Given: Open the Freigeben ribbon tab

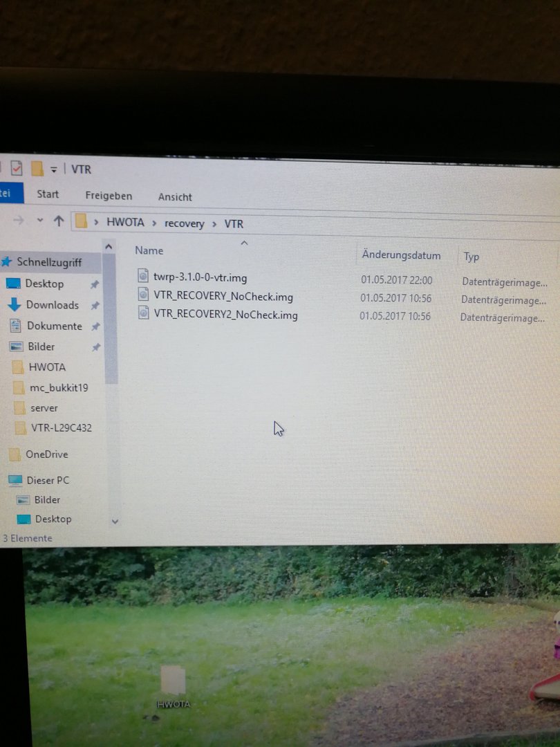Looking at the screenshot, I should click(109, 195).
